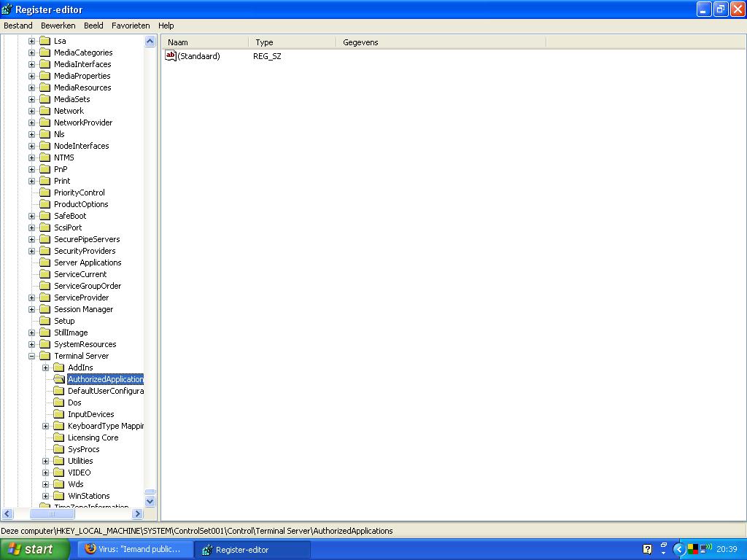Open the Favorieten menu
747x560 pixels.
pyautogui.click(x=131, y=26)
